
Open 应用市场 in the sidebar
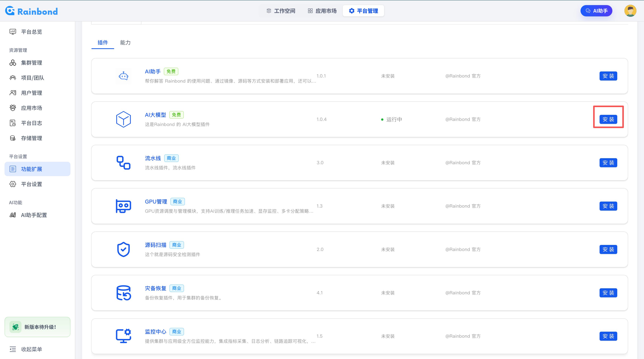37,108
